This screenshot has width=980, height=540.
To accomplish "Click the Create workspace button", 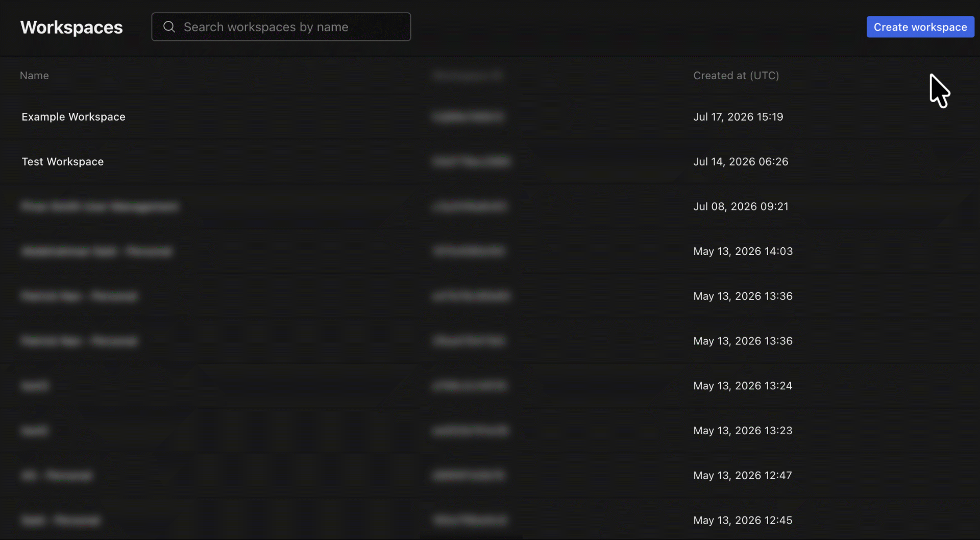I will tap(920, 27).
